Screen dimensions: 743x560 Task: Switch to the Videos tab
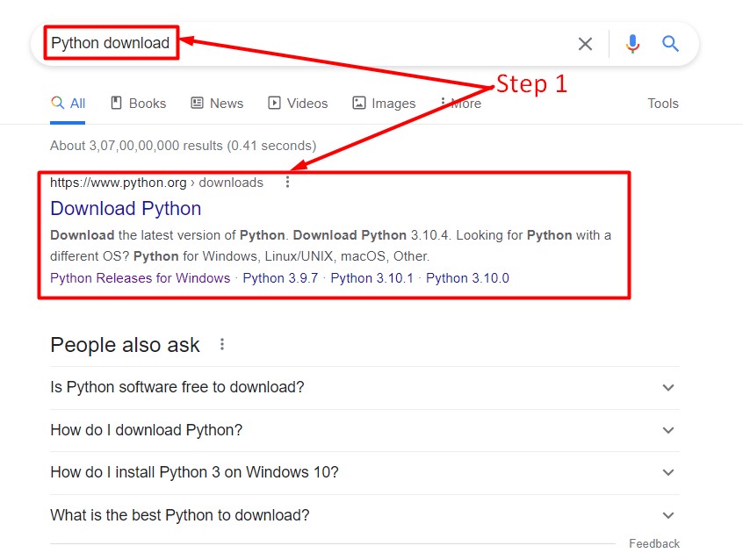(x=298, y=104)
